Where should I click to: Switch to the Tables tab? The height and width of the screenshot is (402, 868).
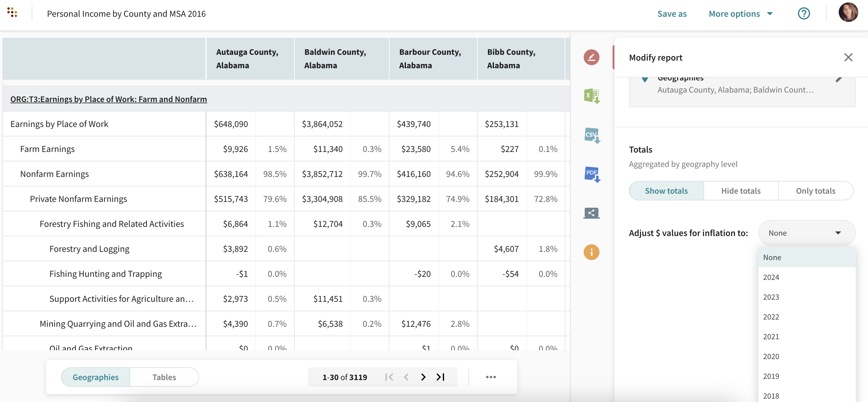pos(164,377)
